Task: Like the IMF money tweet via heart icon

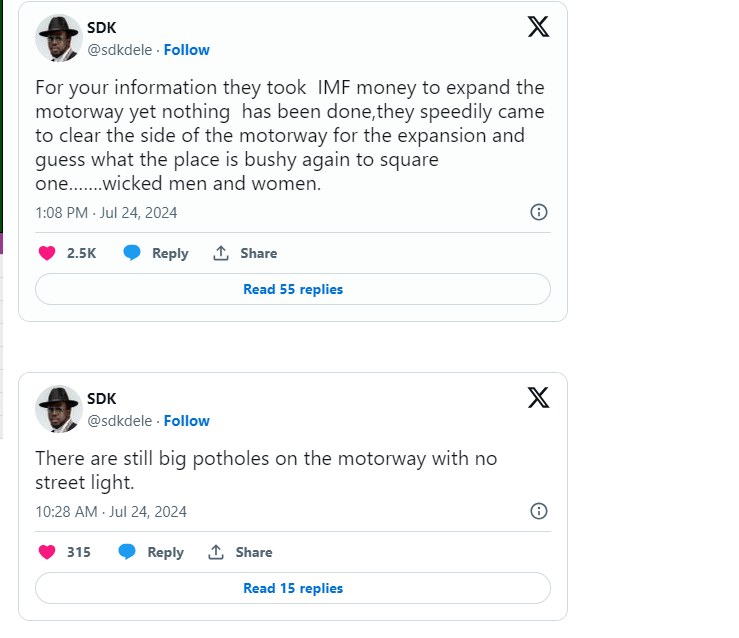Action: pos(46,253)
